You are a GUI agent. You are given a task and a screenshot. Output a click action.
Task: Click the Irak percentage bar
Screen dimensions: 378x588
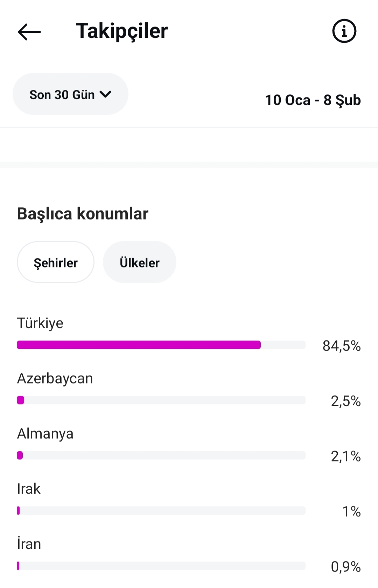coord(161,511)
